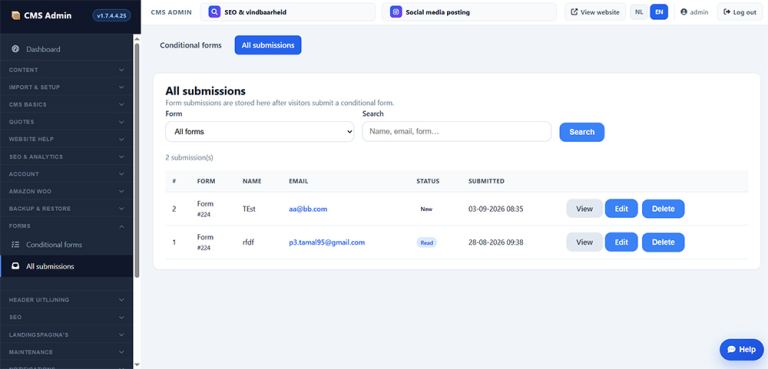This screenshot has height=369, width=768.
Task: Click the aa@bb.com email link
Action: pyautogui.click(x=308, y=209)
